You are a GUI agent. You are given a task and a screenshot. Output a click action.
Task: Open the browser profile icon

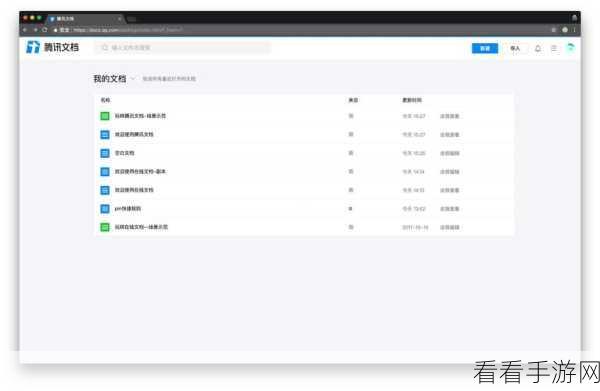[565, 30]
